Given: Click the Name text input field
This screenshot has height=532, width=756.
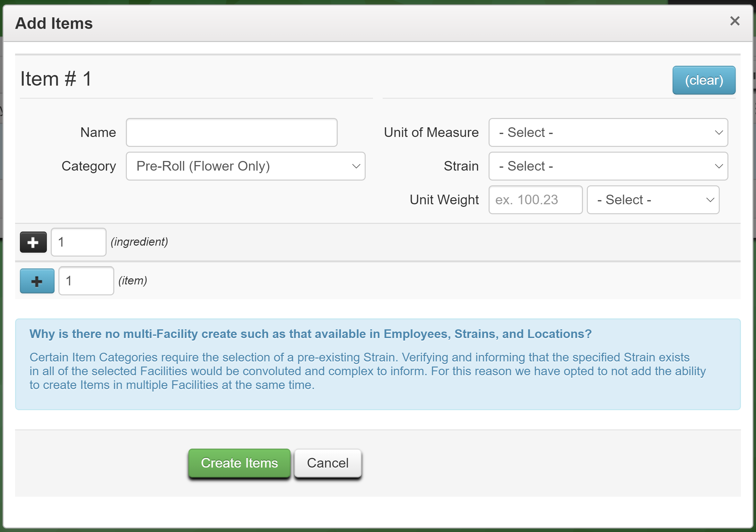Looking at the screenshot, I should (x=232, y=132).
